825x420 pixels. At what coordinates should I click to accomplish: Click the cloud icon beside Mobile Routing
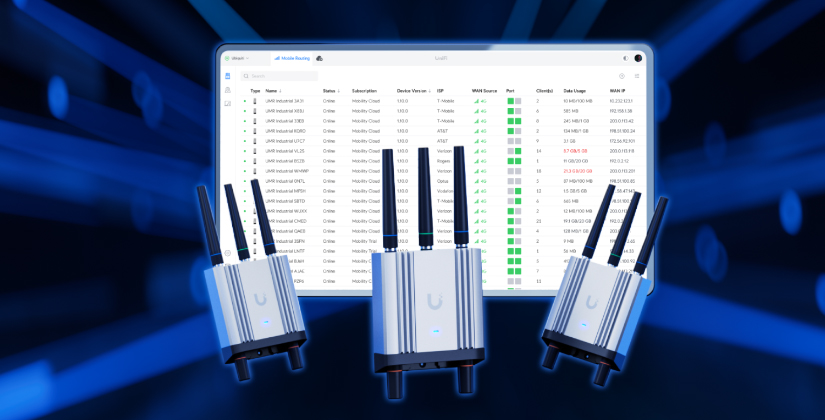click(319, 58)
